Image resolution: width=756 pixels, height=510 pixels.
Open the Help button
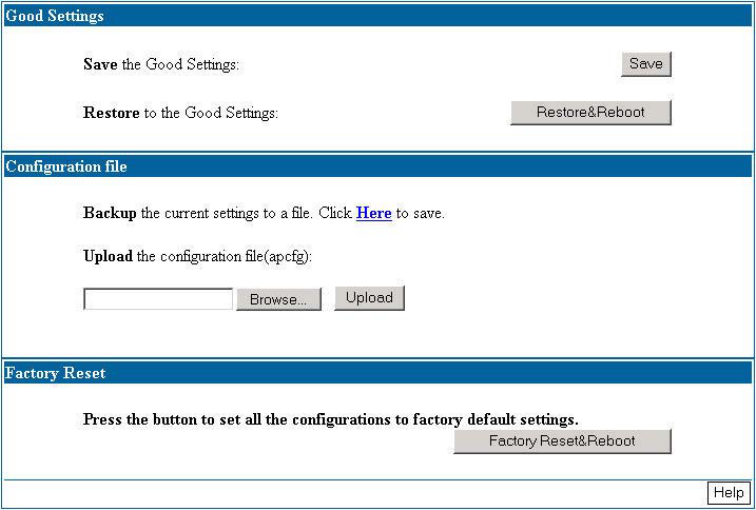tap(729, 493)
